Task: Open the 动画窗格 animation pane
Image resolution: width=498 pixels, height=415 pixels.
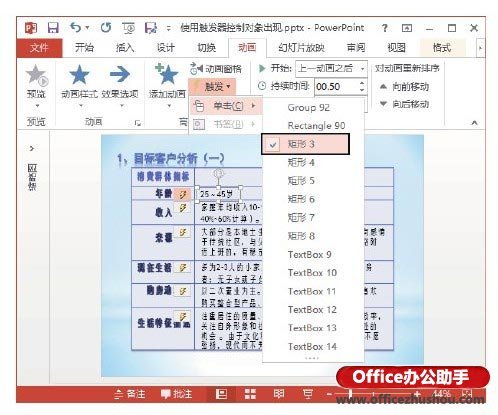Action: click(x=216, y=69)
